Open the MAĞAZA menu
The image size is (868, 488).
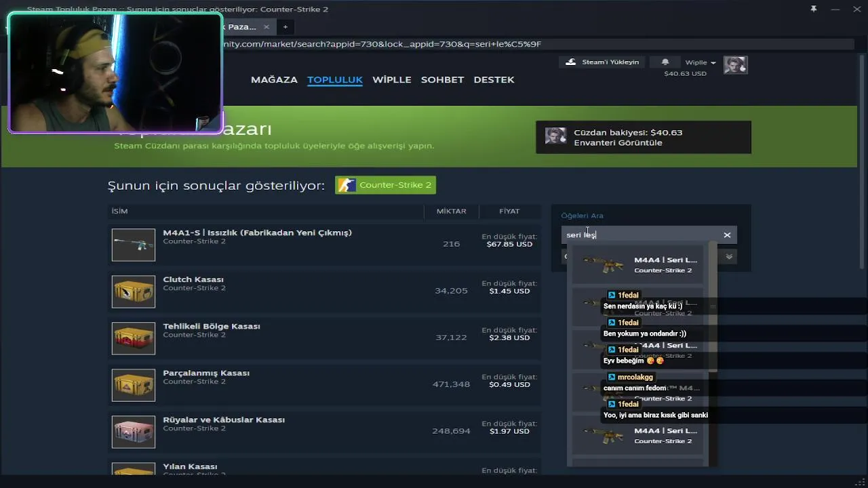coord(274,79)
